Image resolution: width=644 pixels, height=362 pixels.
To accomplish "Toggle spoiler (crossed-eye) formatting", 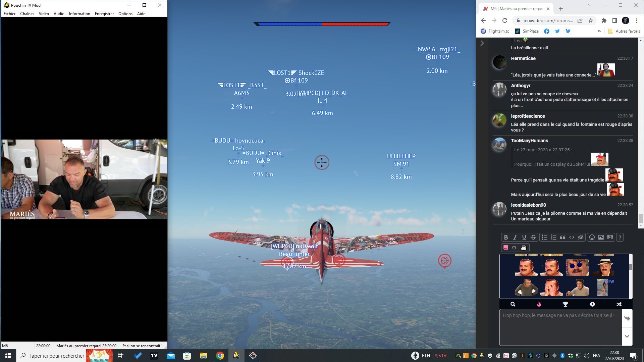I will coord(581,237).
